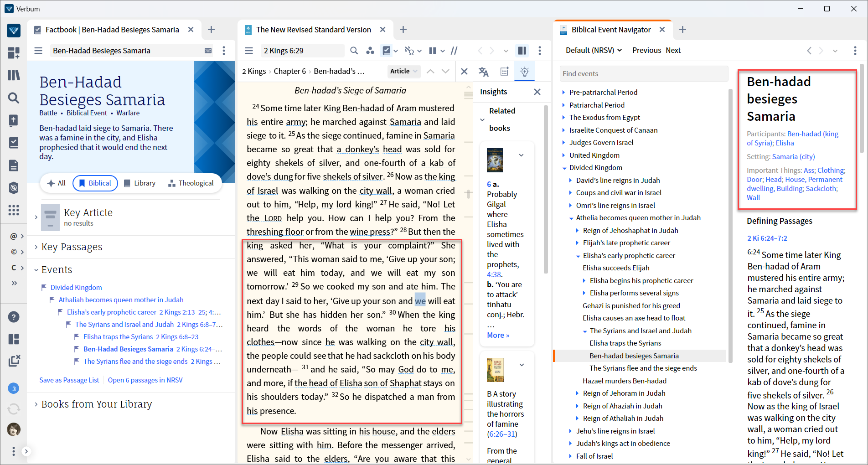Click the translation icon in Bible panel
The image size is (868, 465).
(483, 72)
